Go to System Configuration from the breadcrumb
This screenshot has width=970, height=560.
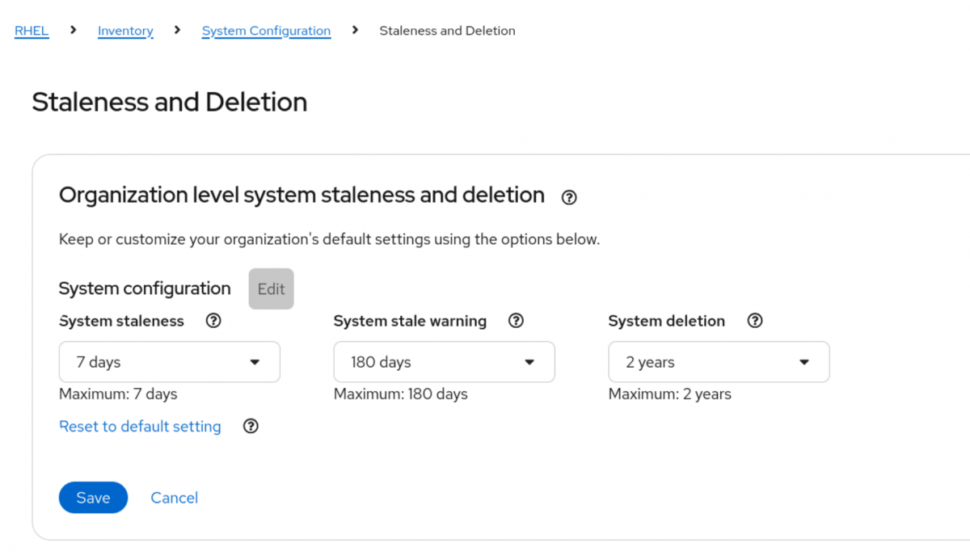266,30
